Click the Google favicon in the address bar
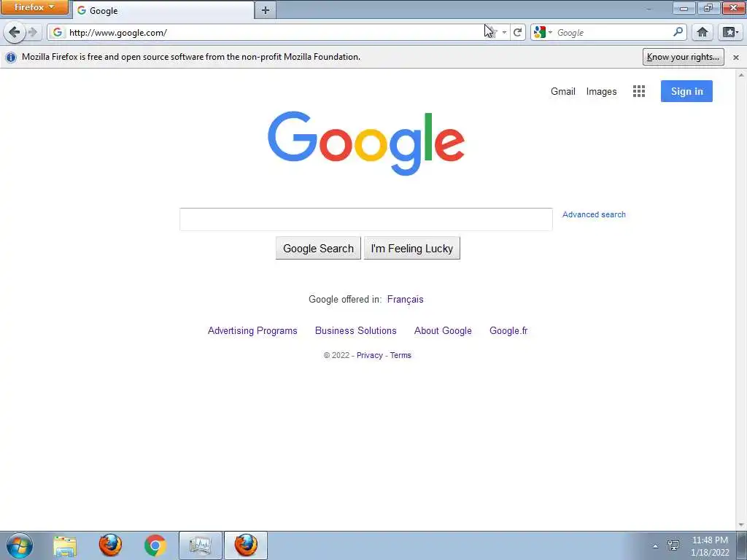This screenshot has height=560, width=747. [58, 32]
